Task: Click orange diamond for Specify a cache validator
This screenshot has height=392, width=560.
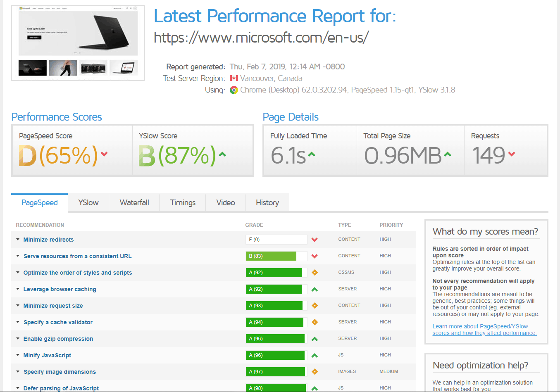Action: point(315,322)
